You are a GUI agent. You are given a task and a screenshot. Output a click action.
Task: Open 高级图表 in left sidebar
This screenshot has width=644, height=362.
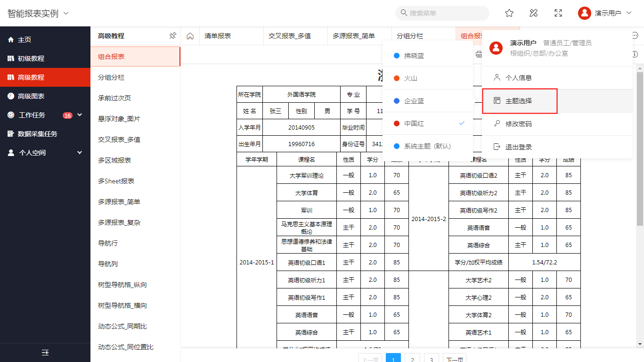tap(31, 96)
